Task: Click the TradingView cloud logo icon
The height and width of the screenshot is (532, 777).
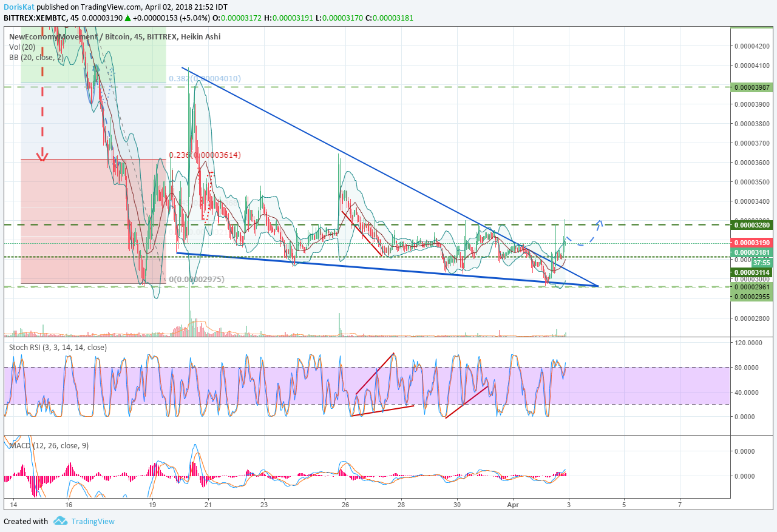Action: [x=60, y=521]
